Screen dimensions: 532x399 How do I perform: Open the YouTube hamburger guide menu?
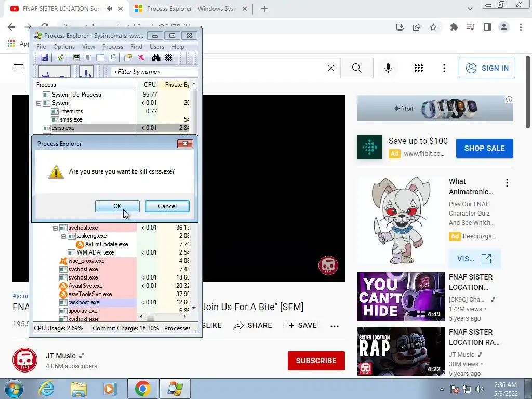click(x=19, y=68)
